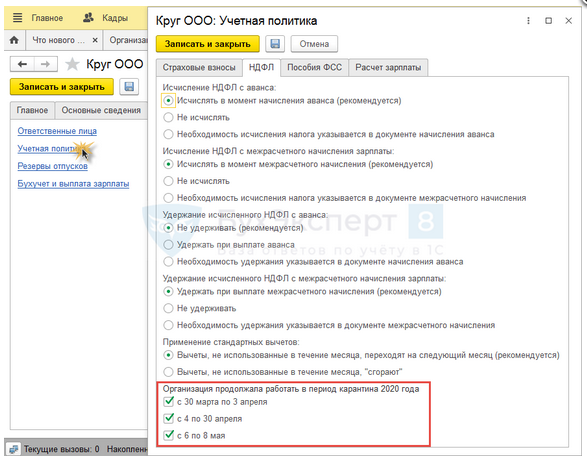Click the current calls status bar icon

[x=14, y=449]
